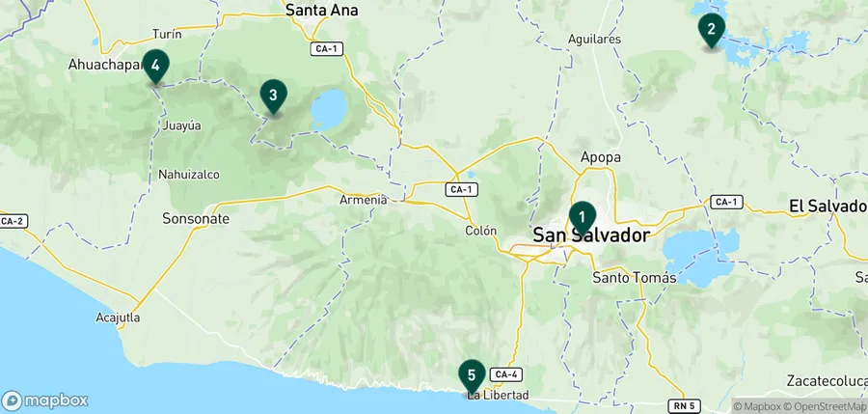
Task: Click the Juayúa town label
Action: coord(181,125)
